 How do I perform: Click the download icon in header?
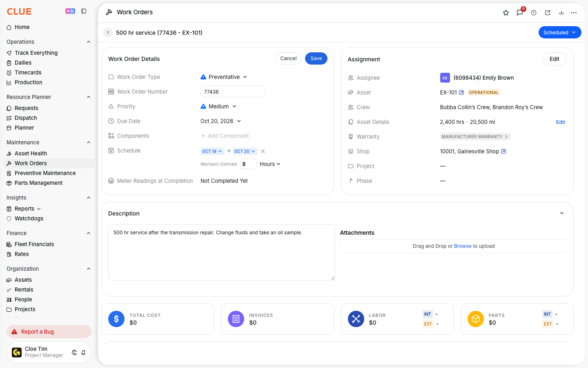(x=561, y=13)
